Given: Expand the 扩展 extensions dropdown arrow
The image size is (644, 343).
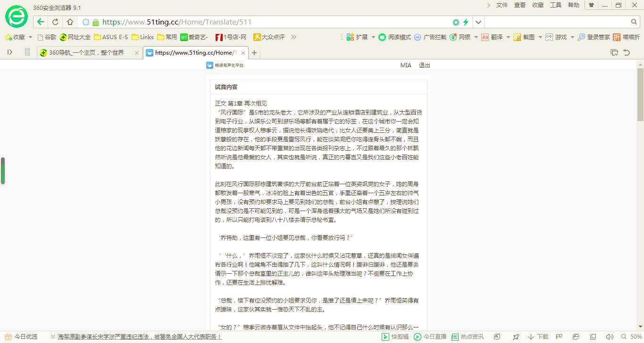Looking at the screenshot, I should 373,37.
